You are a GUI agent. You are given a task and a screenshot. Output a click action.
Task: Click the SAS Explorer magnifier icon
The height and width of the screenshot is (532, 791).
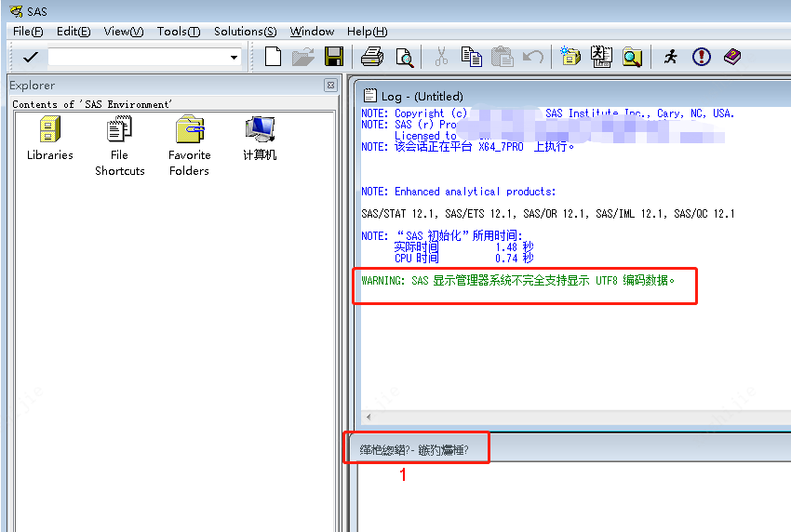click(632, 57)
